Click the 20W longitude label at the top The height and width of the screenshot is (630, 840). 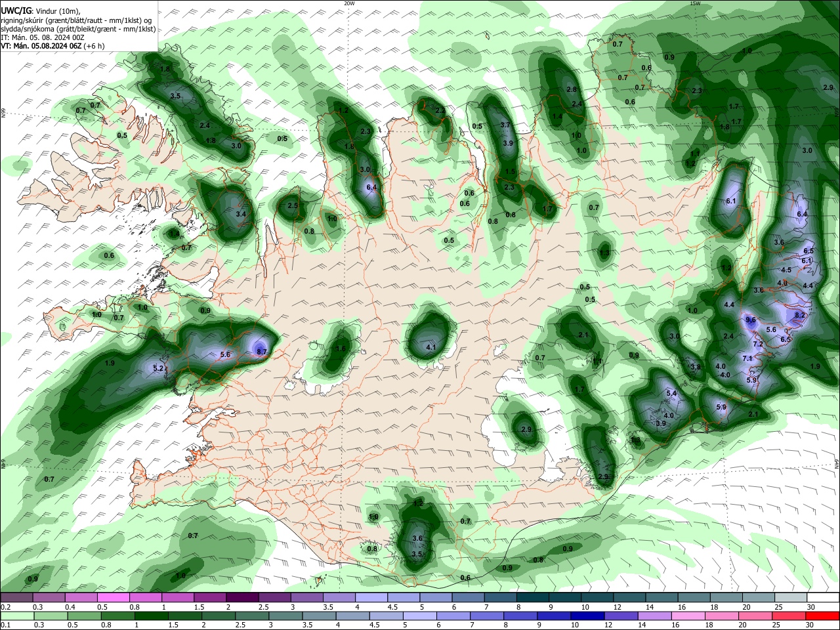click(x=349, y=3)
